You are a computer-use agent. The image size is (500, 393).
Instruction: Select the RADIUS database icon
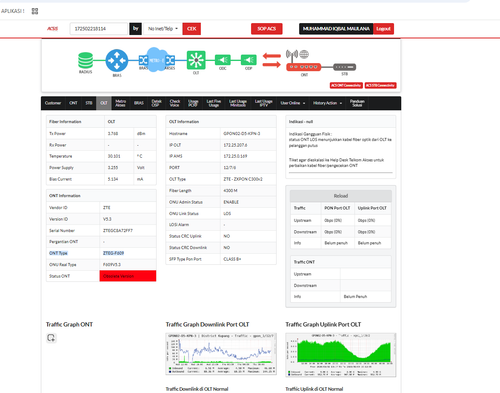[x=85, y=60]
